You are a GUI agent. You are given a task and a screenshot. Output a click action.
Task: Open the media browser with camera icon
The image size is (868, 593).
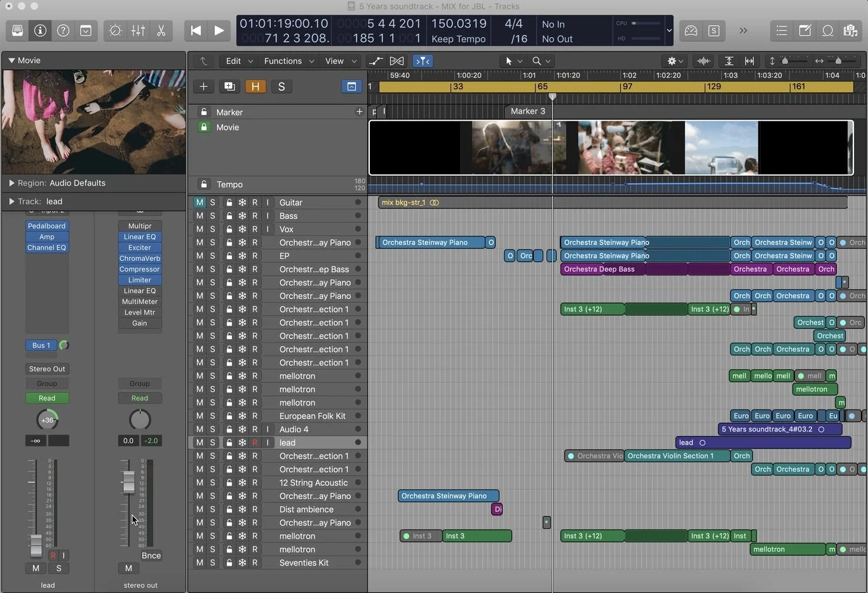(x=850, y=30)
